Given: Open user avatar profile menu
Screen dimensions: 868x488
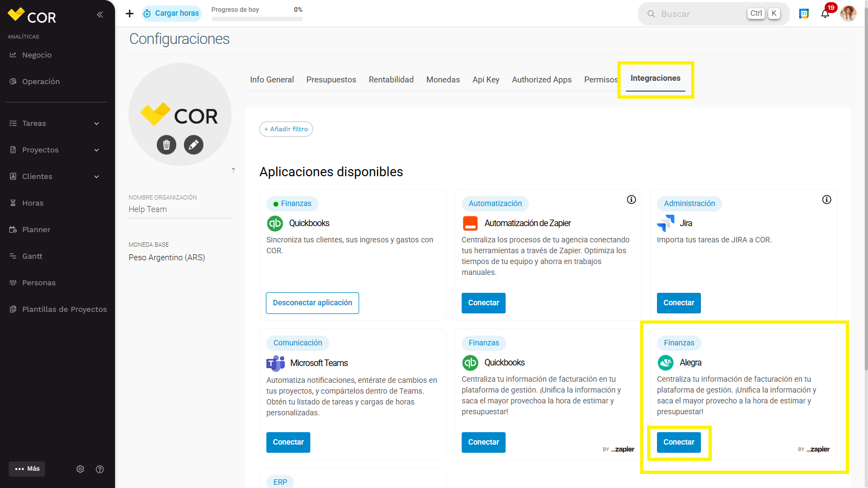Looking at the screenshot, I should [x=848, y=14].
